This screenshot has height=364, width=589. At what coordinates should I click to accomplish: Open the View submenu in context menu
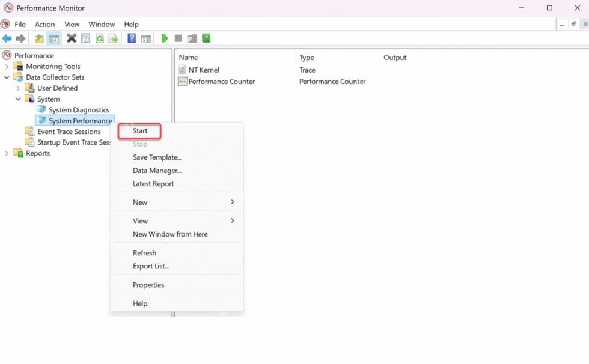[177, 221]
